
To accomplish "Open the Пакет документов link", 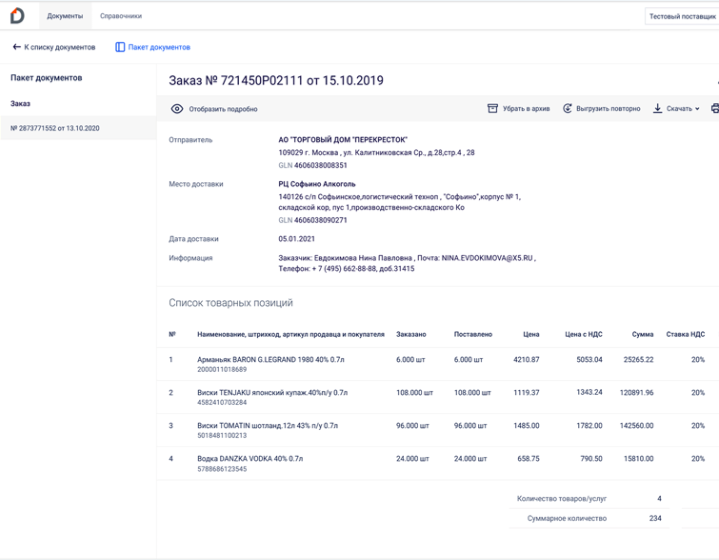I will (159, 47).
